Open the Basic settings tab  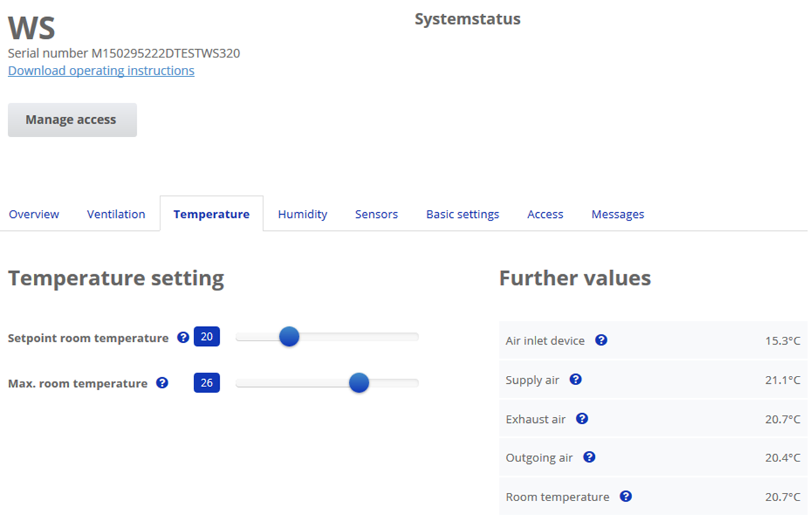click(462, 214)
